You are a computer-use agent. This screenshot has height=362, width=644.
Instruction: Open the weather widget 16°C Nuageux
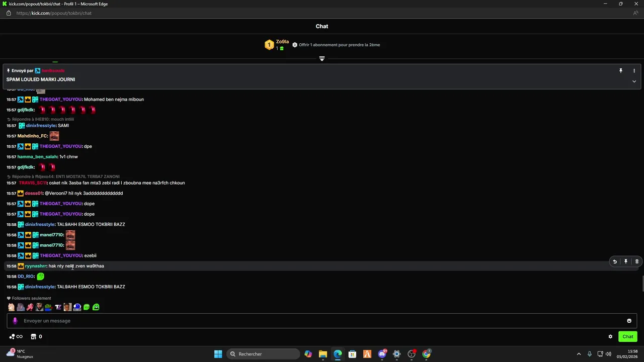click(x=20, y=354)
